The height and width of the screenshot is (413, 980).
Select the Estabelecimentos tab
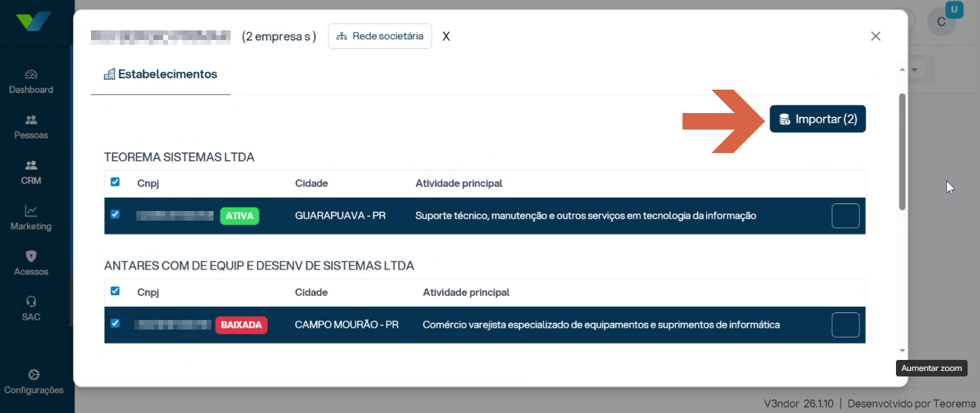click(x=160, y=74)
